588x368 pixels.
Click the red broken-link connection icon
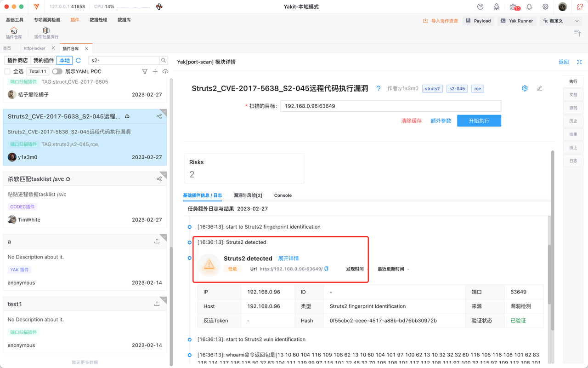(580, 7)
